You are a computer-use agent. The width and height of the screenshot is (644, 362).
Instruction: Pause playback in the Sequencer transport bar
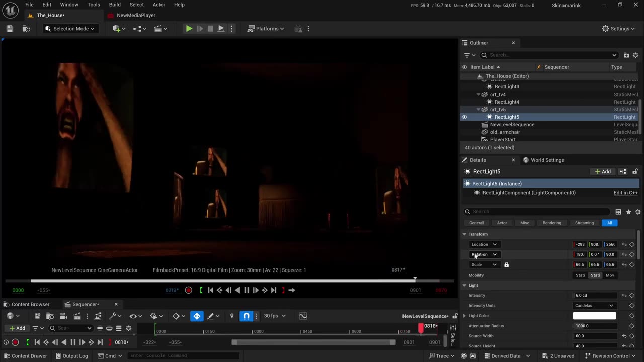tap(73, 342)
